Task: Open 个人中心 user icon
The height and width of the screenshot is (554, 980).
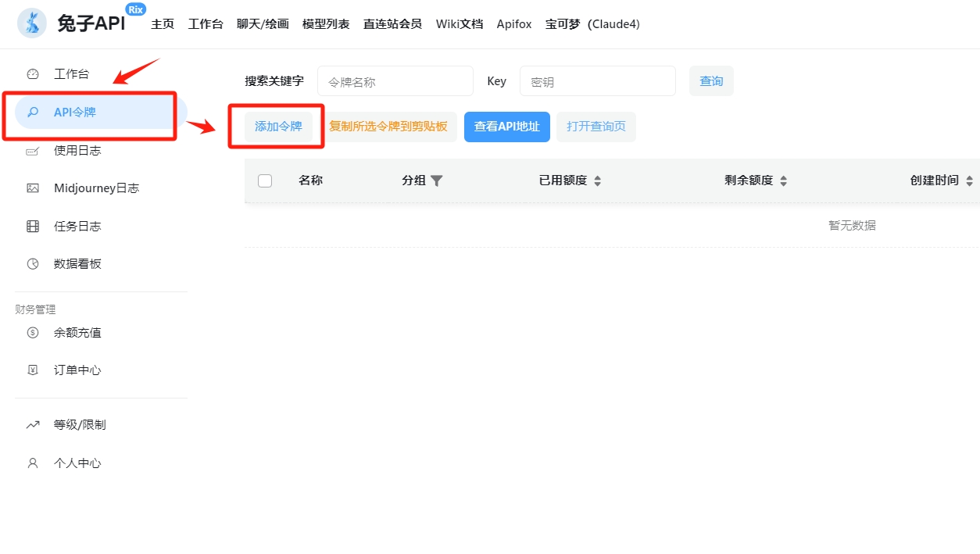Action: coord(33,463)
